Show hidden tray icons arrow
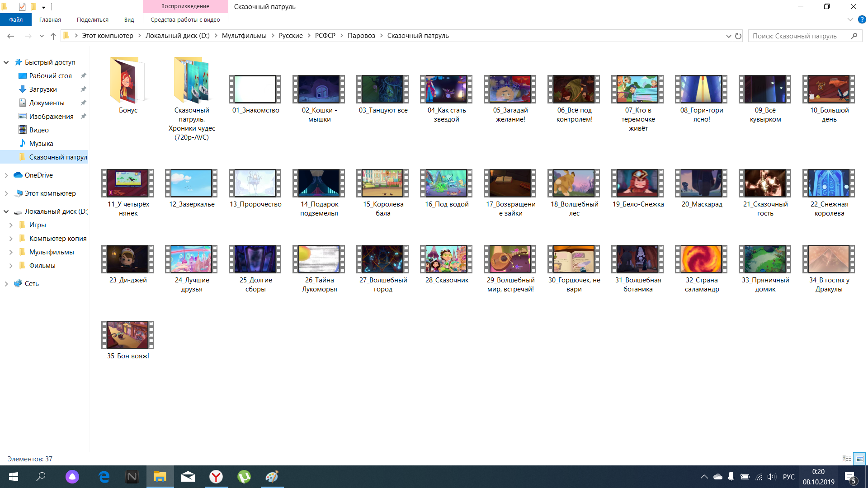868x488 pixels. 704,477
